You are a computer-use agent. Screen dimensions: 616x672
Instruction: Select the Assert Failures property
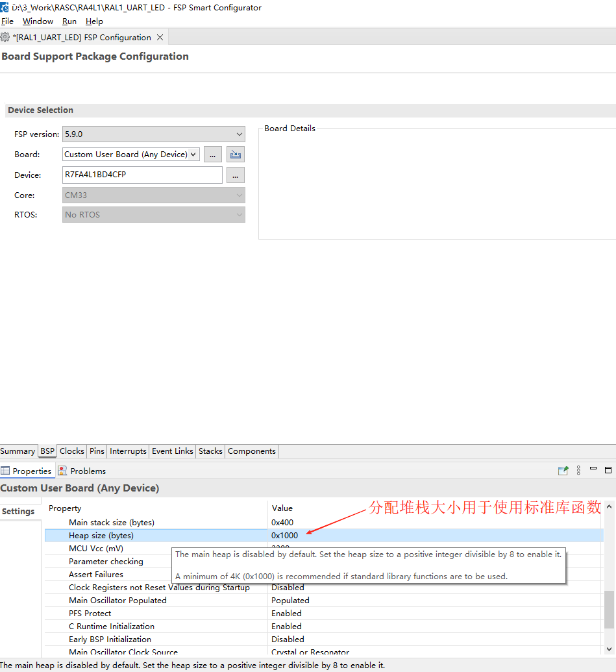coord(96,575)
